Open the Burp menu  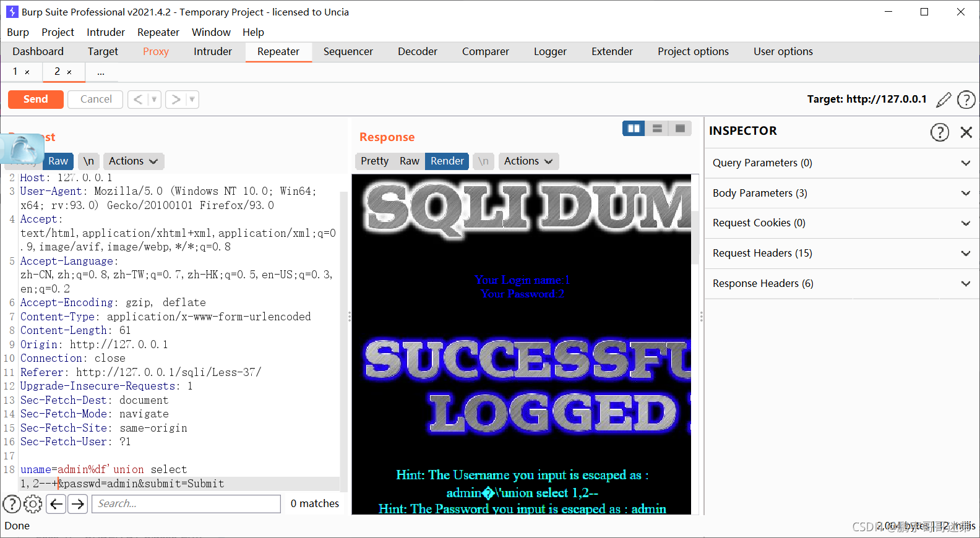(x=18, y=32)
